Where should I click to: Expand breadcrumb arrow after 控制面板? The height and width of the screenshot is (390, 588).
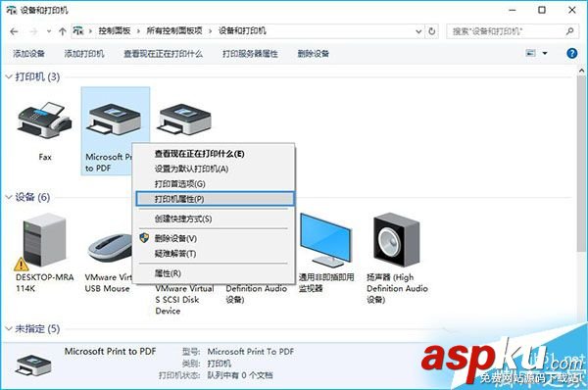138,31
